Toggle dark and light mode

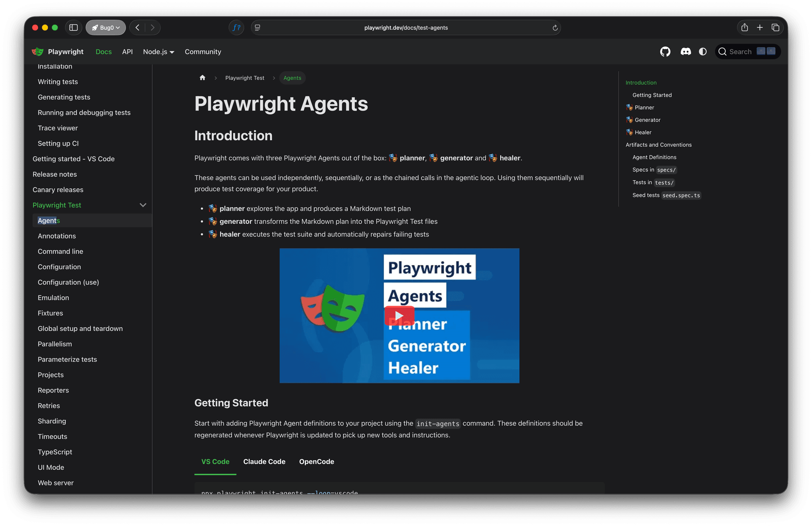coord(702,52)
